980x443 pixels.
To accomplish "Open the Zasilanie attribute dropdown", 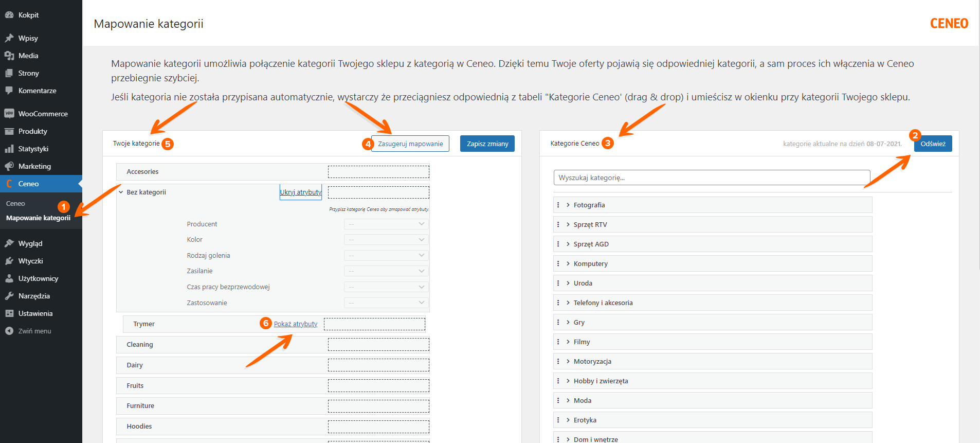I will pyautogui.click(x=386, y=271).
